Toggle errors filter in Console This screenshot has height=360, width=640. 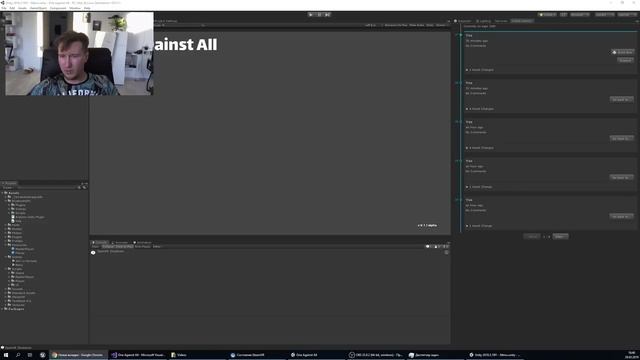click(x=445, y=247)
